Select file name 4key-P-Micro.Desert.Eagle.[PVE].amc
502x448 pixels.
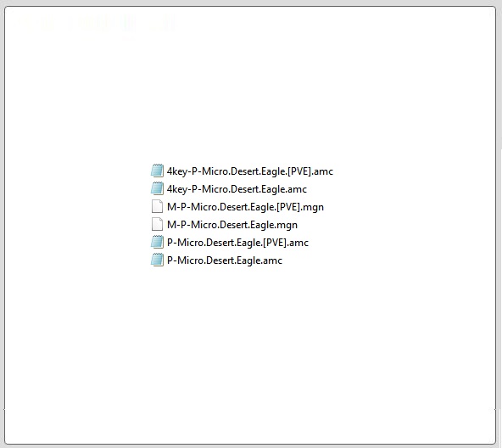click(250, 171)
